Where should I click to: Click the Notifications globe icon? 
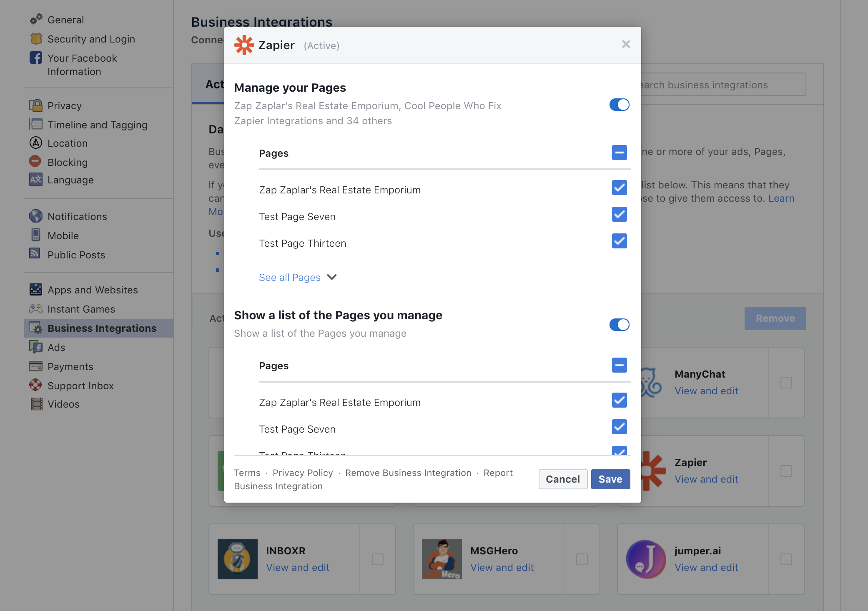coord(36,216)
